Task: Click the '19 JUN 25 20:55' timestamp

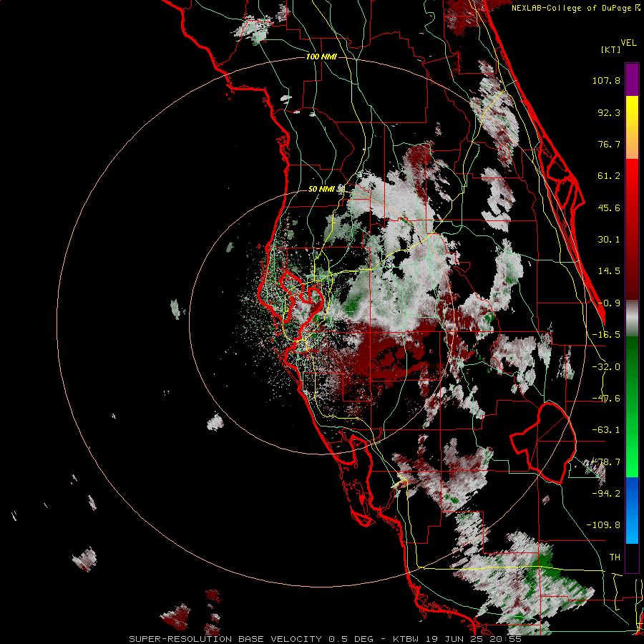Action: [x=474, y=639]
